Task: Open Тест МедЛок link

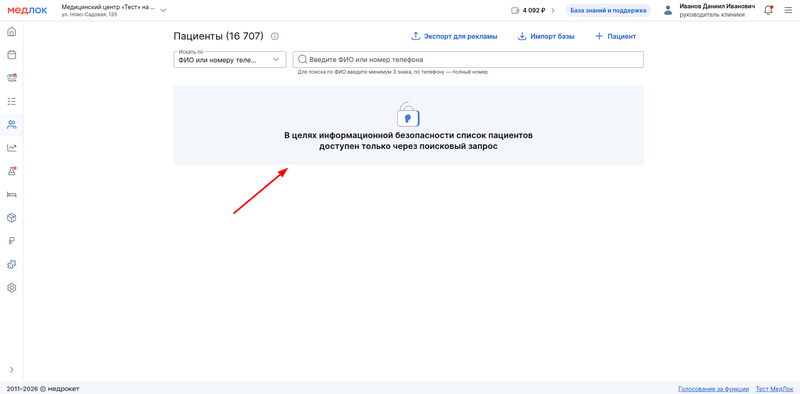Action: (774, 389)
